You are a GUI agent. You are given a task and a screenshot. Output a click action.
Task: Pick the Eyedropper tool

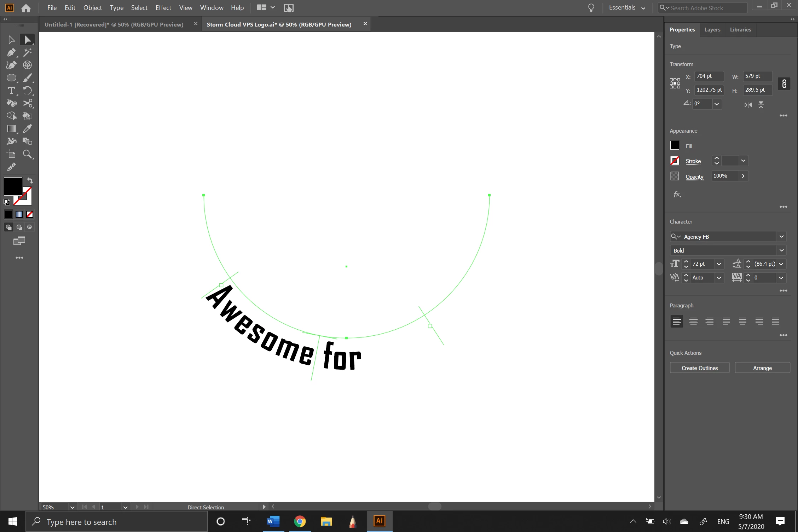(x=27, y=129)
